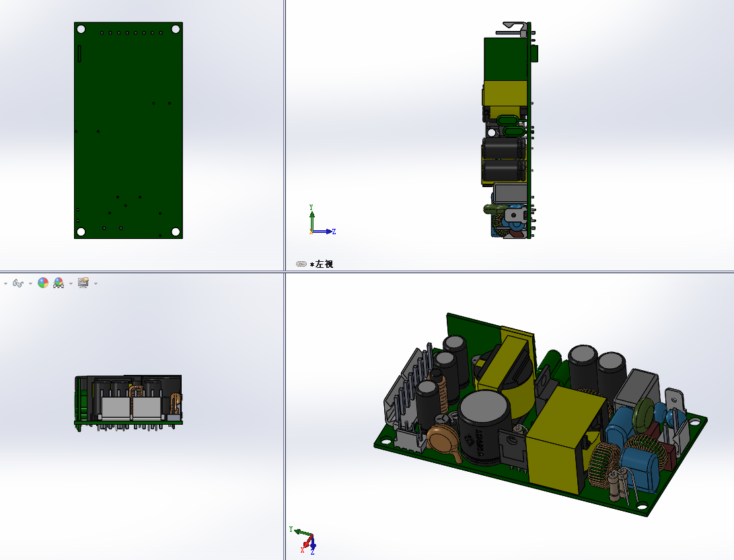Click the XYZ triad in the left-side view
Screen dimensions: 734x560
[x=322, y=221]
